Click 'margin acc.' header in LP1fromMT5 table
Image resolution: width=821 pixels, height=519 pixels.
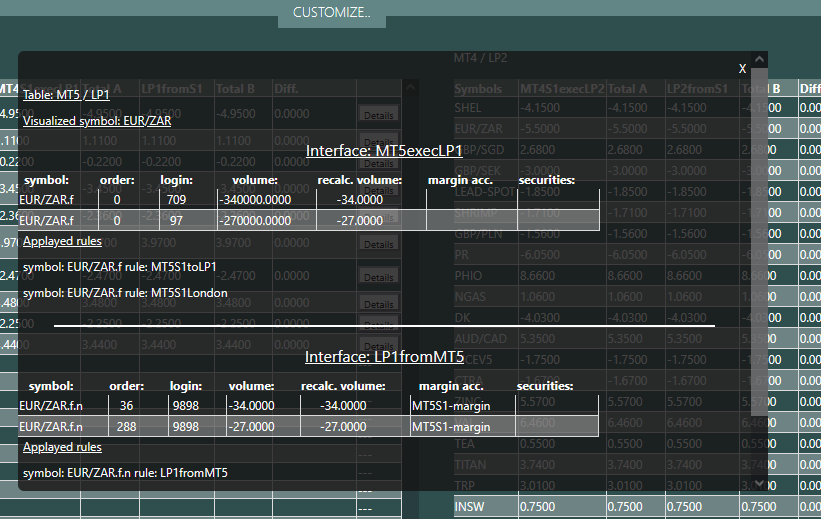(451, 387)
